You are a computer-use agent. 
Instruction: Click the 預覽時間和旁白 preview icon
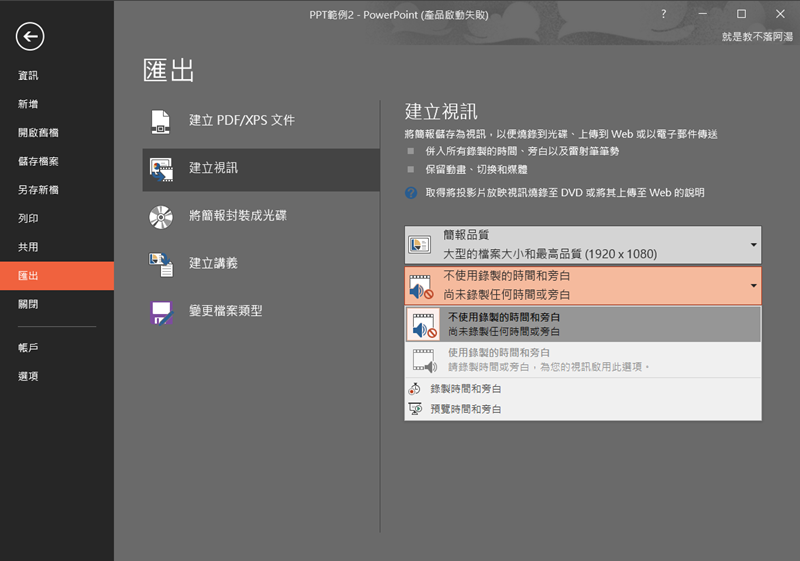point(416,409)
